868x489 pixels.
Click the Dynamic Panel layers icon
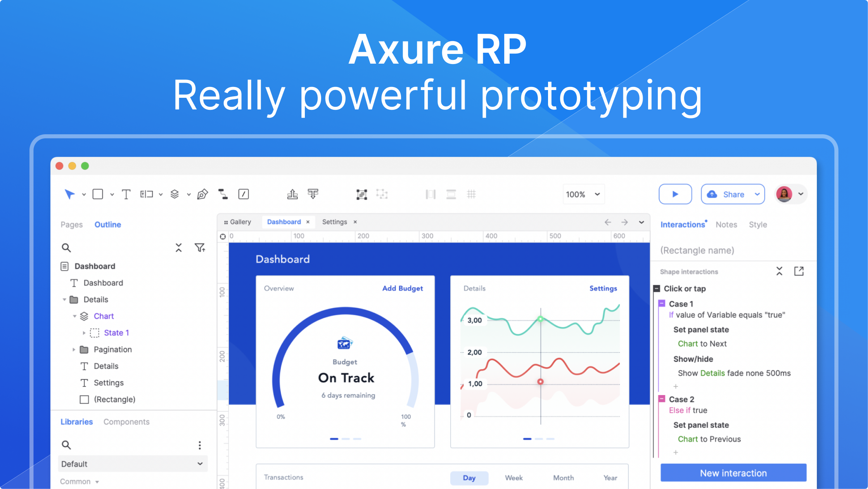pyautogui.click(x=175, y=194)
